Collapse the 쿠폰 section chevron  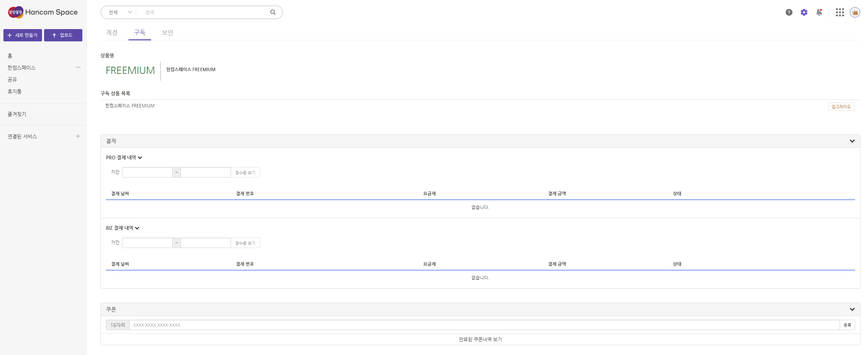coord(852,310)
